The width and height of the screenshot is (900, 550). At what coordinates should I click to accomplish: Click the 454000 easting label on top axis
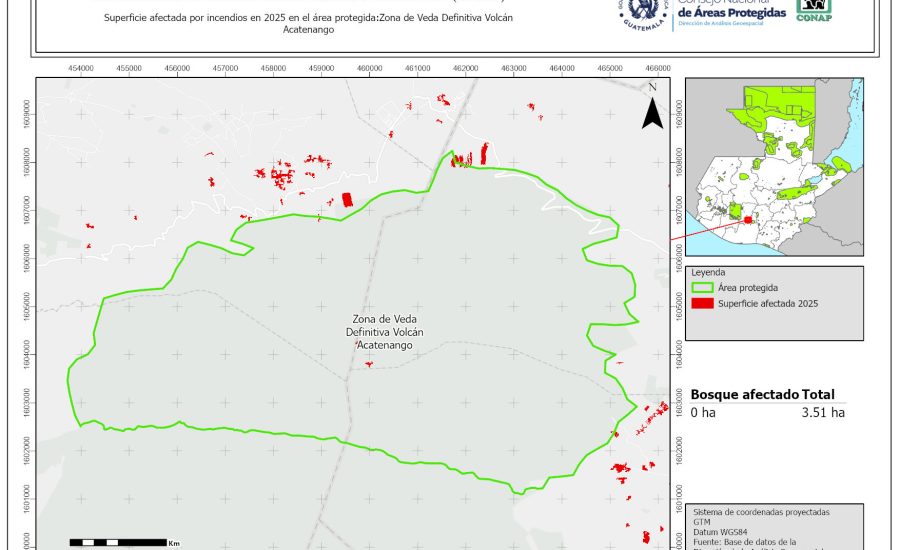pos(81,68)
